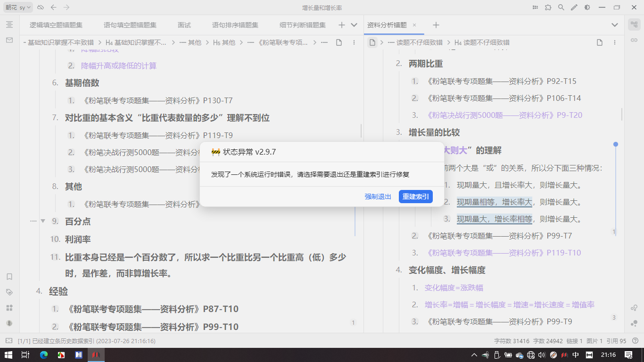Open the backlinks panel in right sidebar
Viewport: 644px width, 362px height.
click(x=634, y=41)
